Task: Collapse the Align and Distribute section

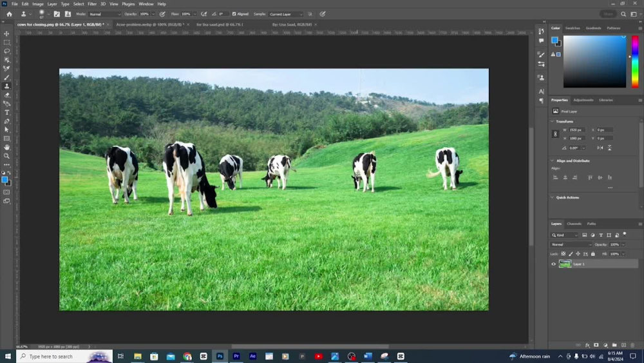Action: 552,161
